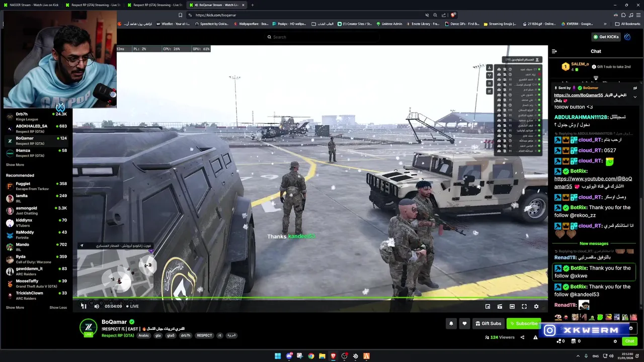
Task: Open Brave Shields lion icon in address bar
Action: pos(453,15)
